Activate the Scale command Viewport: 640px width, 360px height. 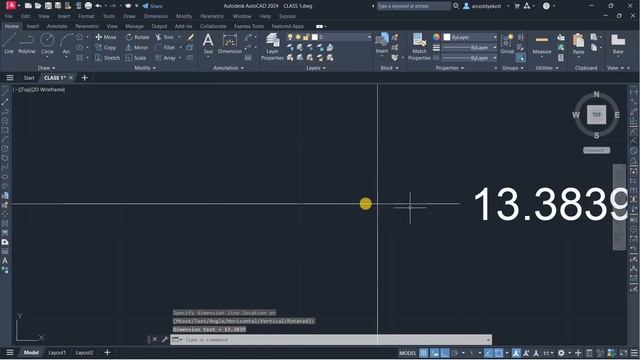click(136, 58)
